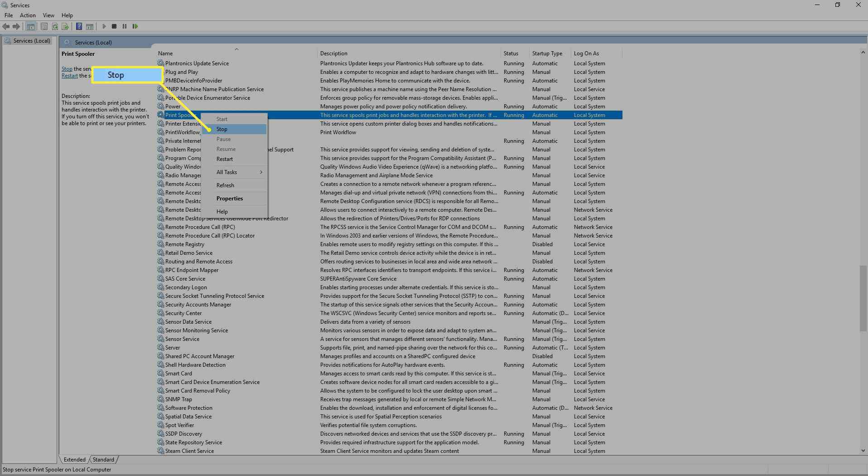Open the Action menu
868x476 pixels.
click(28, 15)
